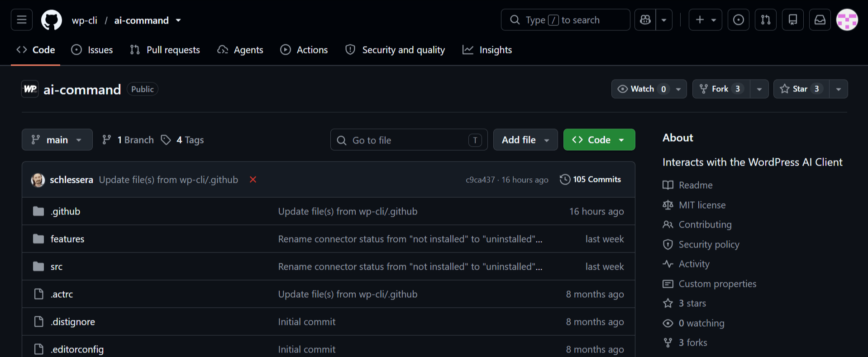
Task: Open Custom properties link
Action: pos(710,284)
